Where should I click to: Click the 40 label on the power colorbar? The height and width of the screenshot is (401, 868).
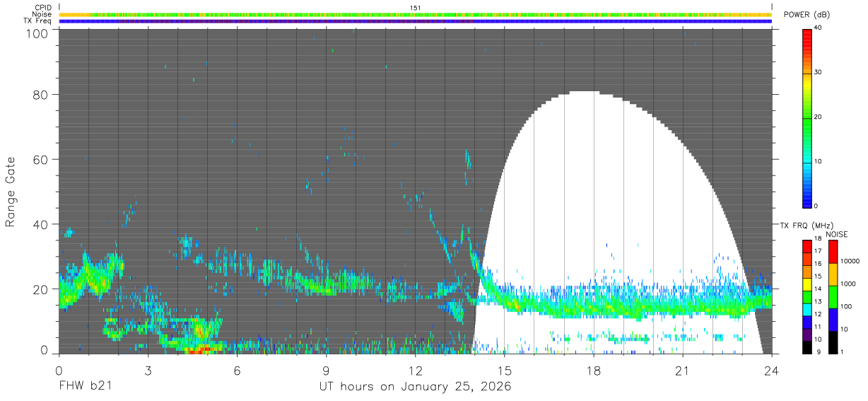[x=819, y=28]
